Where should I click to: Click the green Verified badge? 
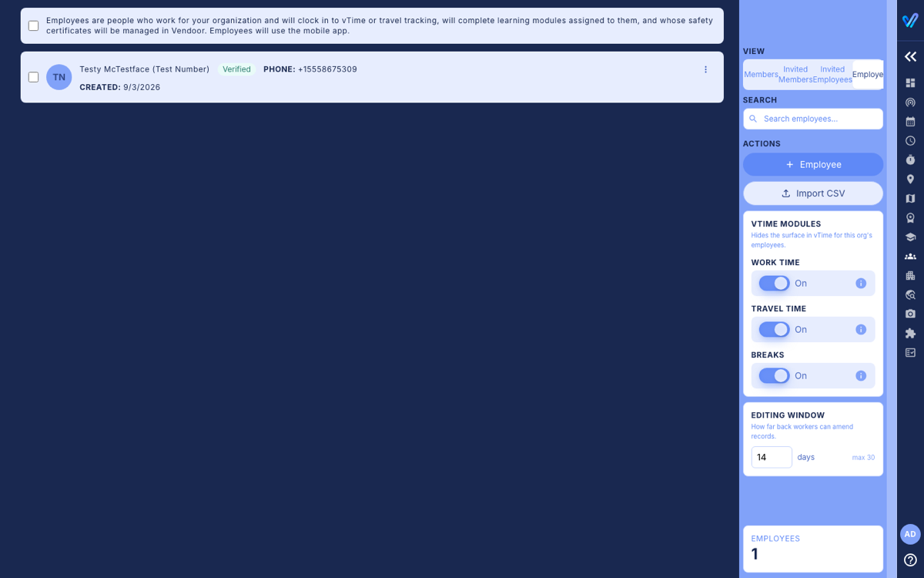point(236,69)
